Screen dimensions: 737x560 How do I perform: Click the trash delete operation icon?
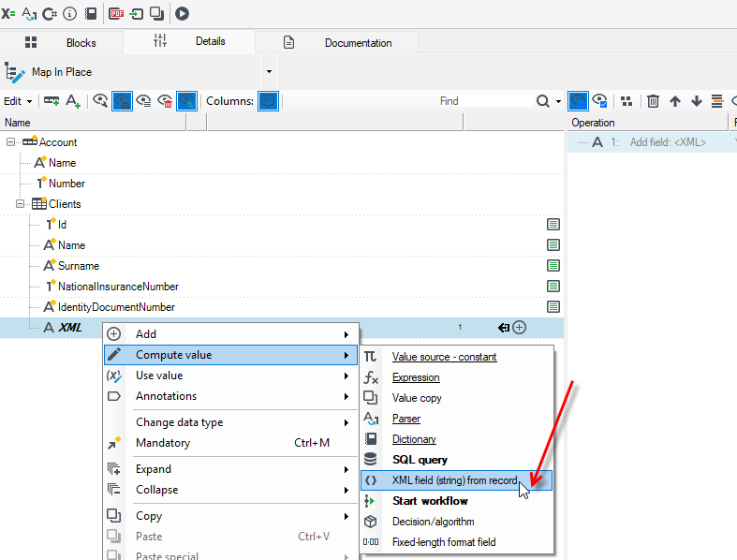653,101
